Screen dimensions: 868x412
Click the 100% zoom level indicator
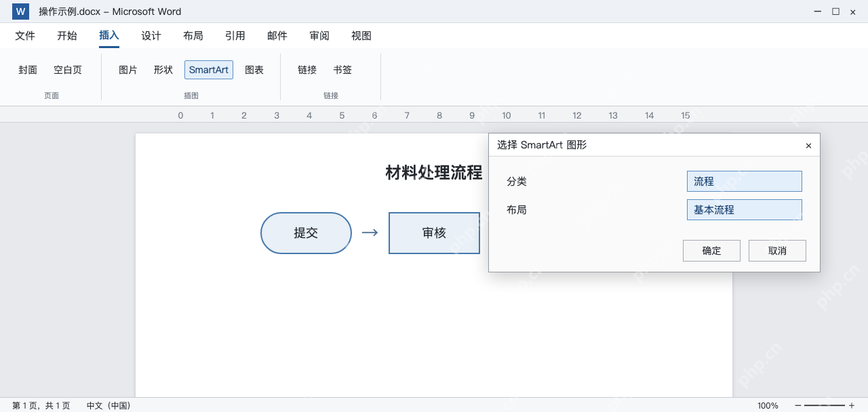768,405
